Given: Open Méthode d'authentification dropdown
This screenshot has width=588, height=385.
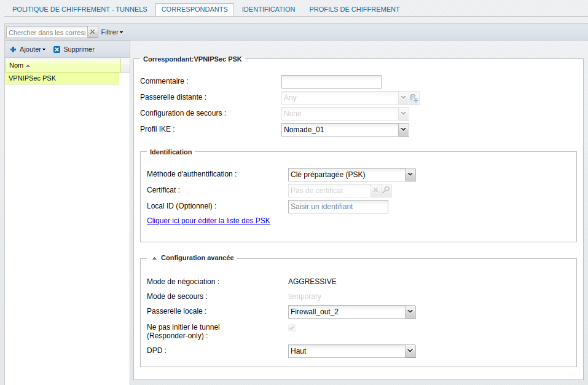Looking at the screenshot, I should click(410, 175).
